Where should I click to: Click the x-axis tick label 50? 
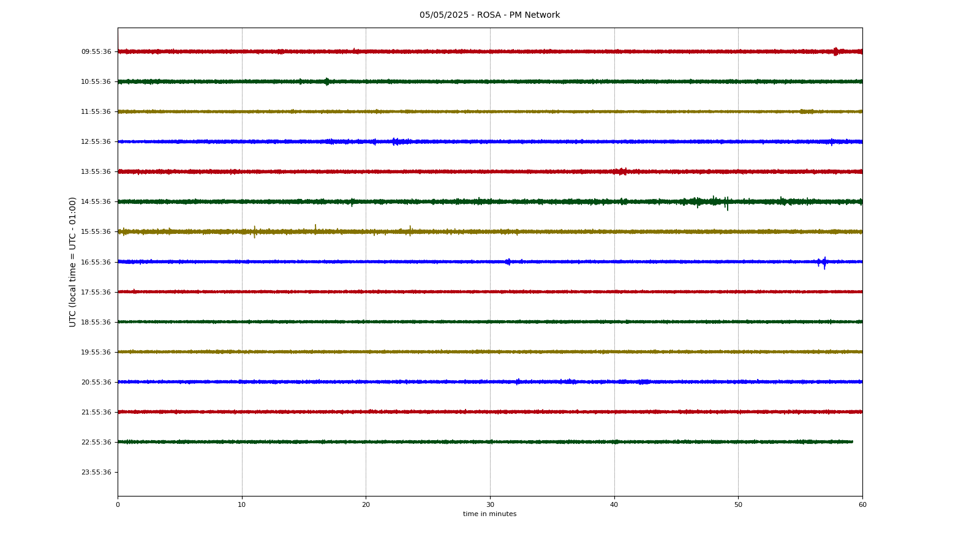[738, 505]
